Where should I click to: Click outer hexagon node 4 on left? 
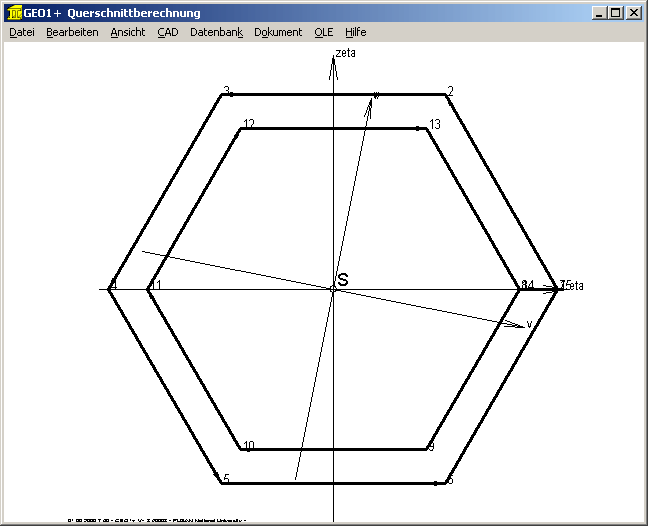[110, 289]
